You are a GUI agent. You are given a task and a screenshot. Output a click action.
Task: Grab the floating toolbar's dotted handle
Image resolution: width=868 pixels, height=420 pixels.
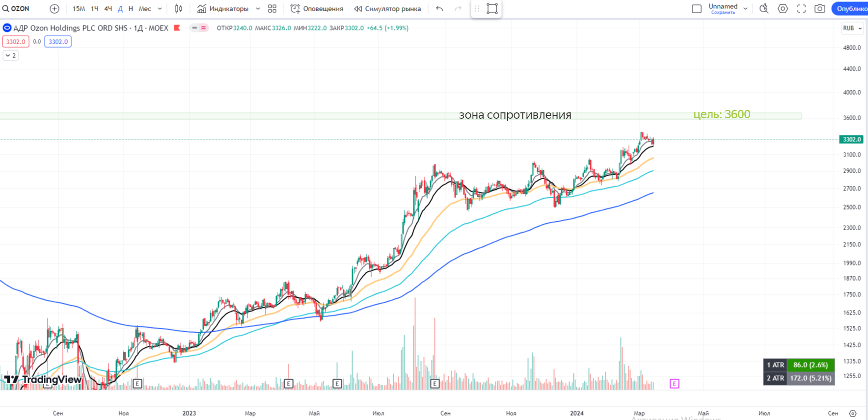coord(477,9)
